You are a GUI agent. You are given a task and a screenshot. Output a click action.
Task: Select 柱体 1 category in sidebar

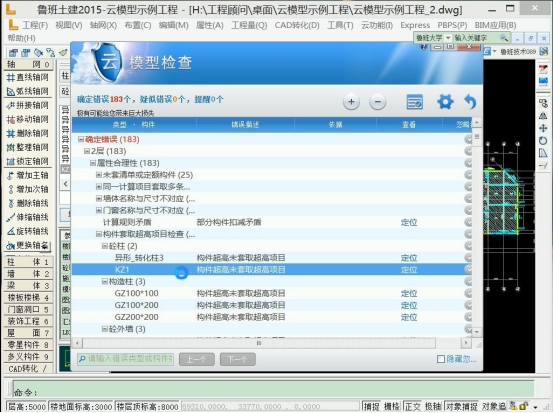pos(28,262)
